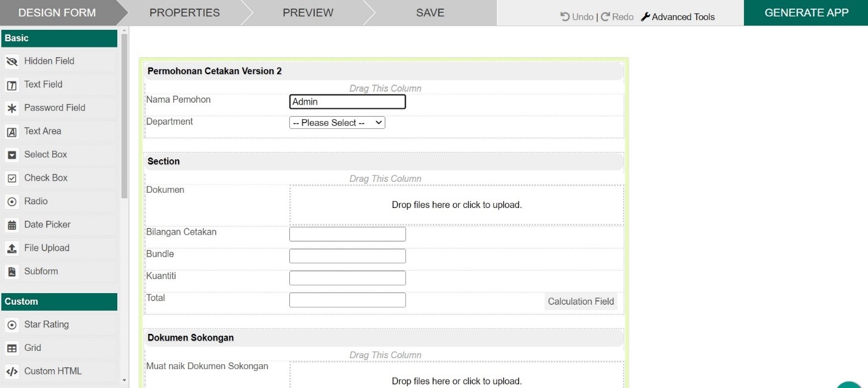Switch to the Properties step tab
The width and height of the screenshot is (868, 388).
(184, 13)
